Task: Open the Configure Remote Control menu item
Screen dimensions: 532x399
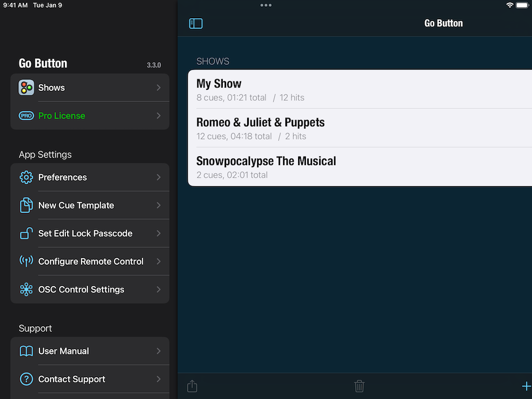Action: click(x=91, y=262)
